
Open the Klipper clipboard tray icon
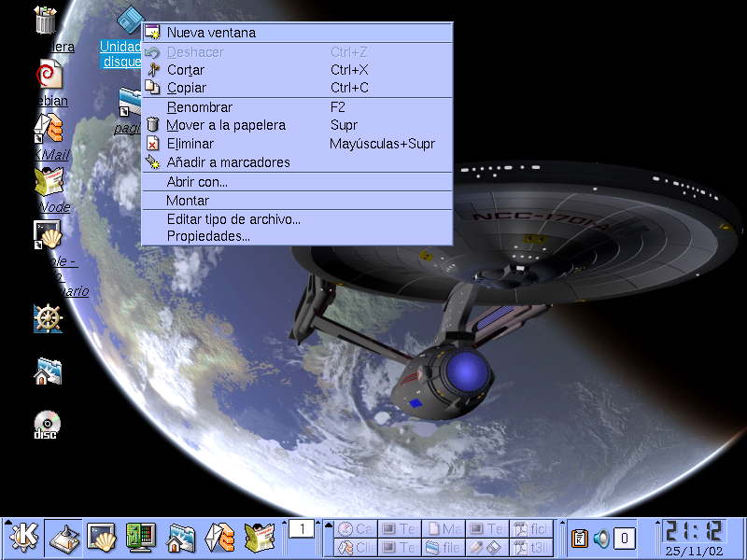[x=579, y=539]
